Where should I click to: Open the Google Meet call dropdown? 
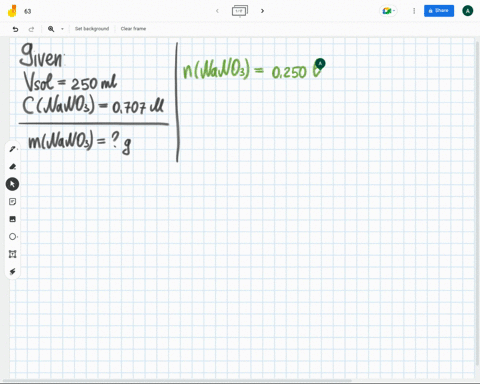point(389,11)
